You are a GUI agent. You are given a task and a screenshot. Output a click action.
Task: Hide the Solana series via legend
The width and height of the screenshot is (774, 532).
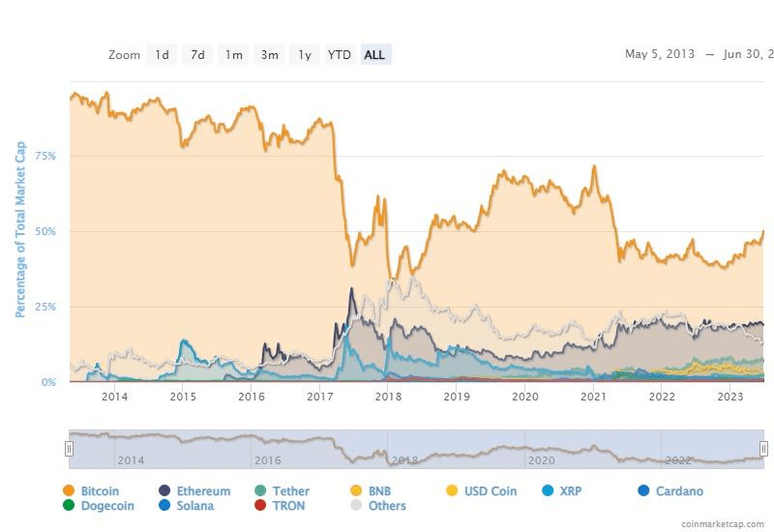coord(164,505)
